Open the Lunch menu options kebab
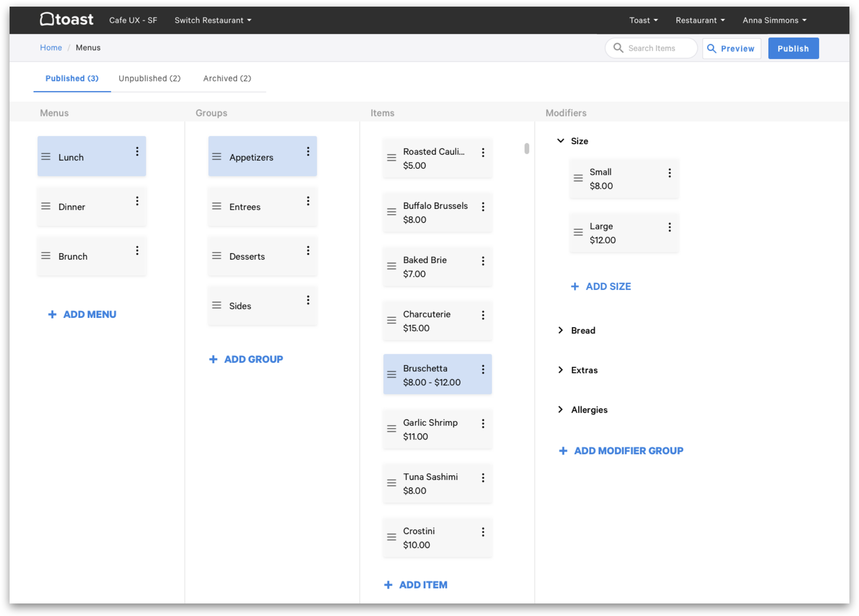 tap(137, 151)
